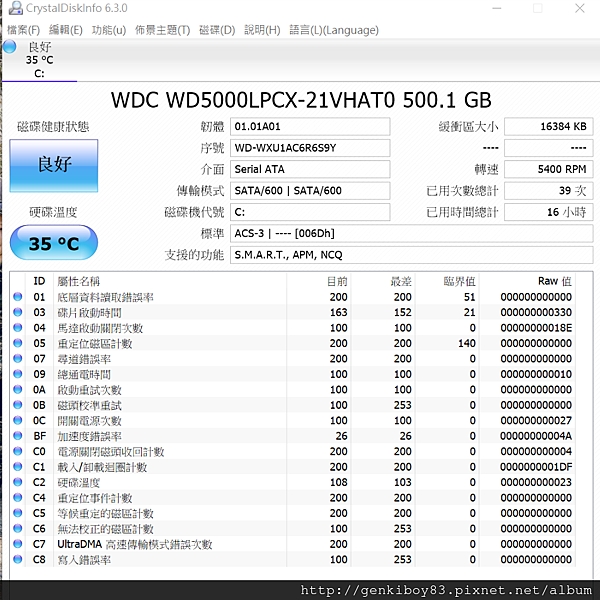Viewport: 600px width, 600px height.
Task: Click current value 163 in row 03
Action: (x=339, y=312)
